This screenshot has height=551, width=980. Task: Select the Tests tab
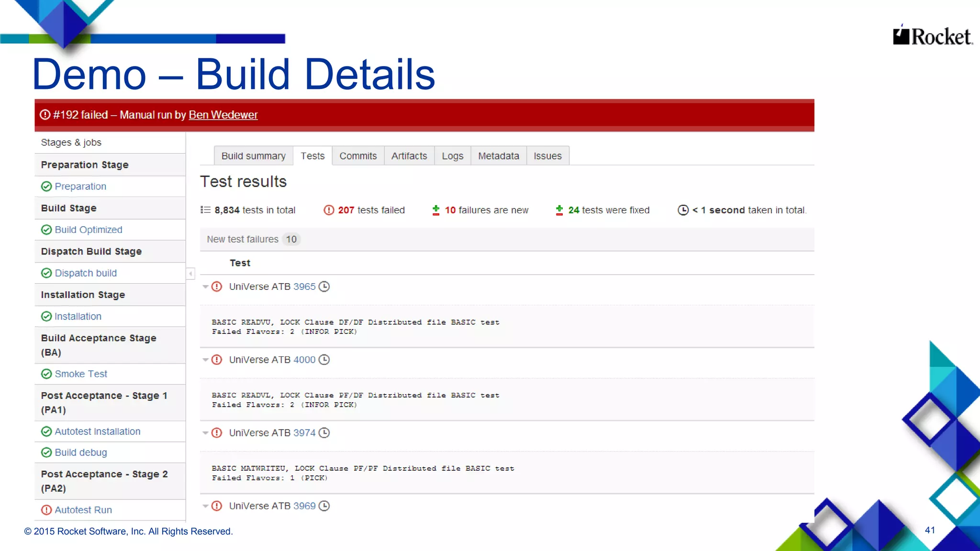pyautogui.click(x=312, y=156)
